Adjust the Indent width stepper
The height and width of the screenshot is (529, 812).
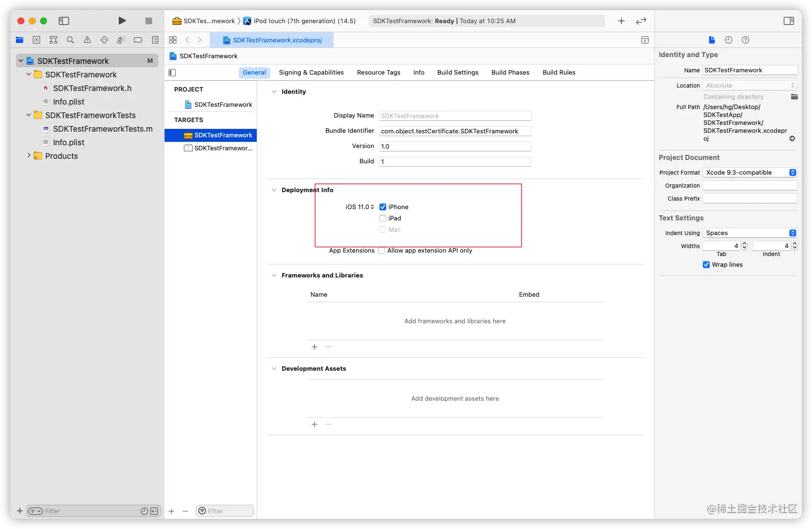pos(794,245)
